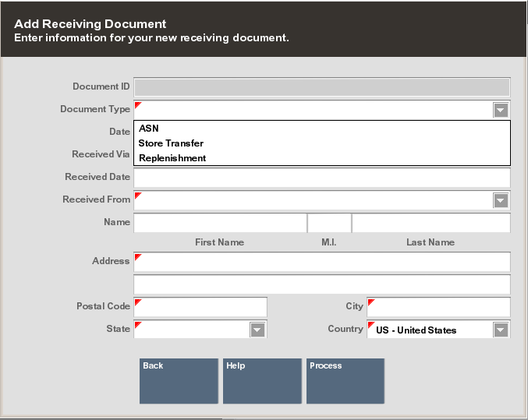Open the Country dropdown arrow
The image size is (528, 420).
tap(501, 330)
